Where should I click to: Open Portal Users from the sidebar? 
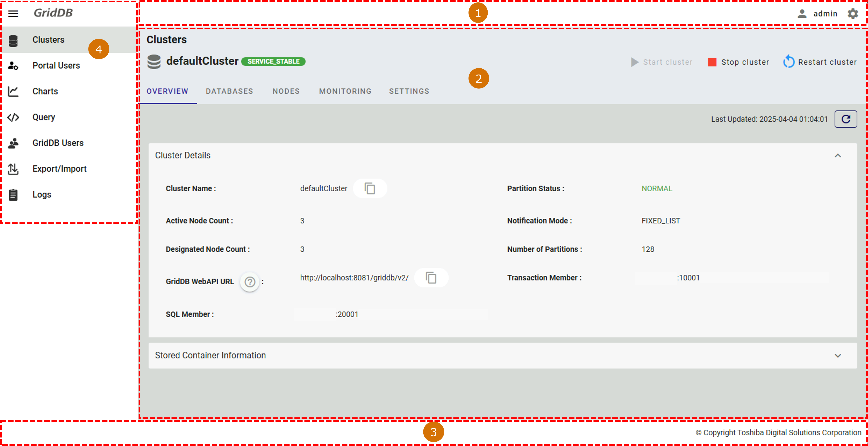56,65
